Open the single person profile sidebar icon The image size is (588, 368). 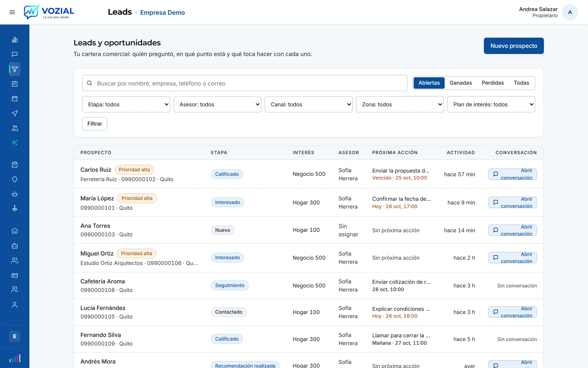pyautogui.click(x=14, y=305)
